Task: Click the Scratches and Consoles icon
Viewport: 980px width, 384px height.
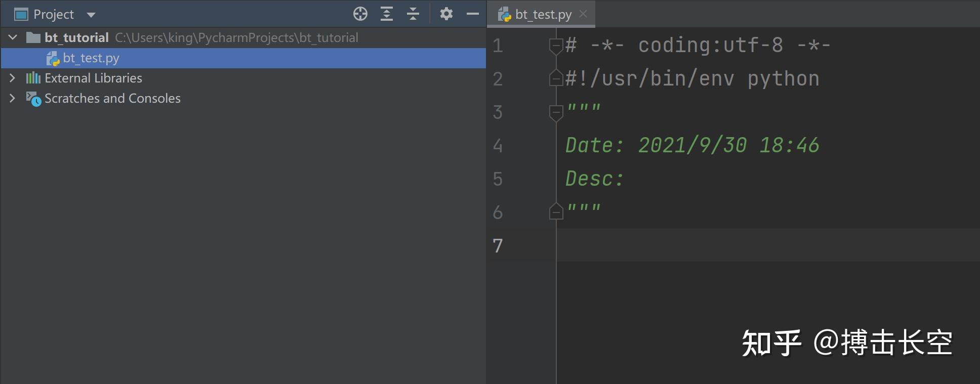Action: [x=33, y=99]
